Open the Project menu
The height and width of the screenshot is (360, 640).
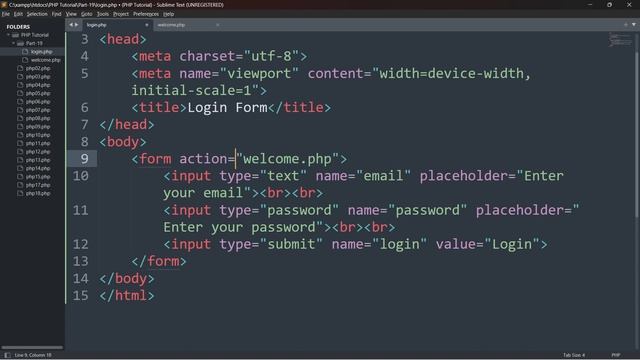point(121,14)
